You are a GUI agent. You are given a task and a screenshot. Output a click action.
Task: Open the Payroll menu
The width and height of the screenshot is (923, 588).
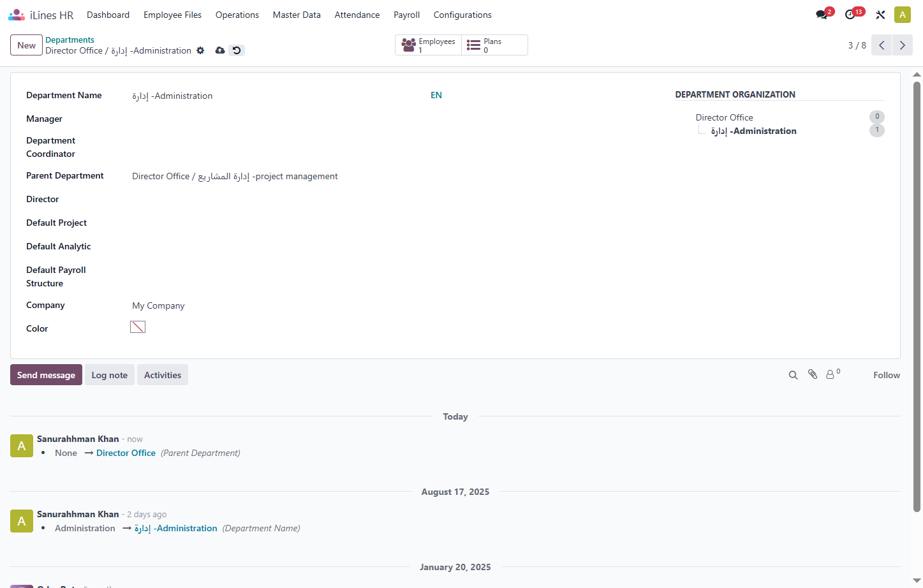406,15
